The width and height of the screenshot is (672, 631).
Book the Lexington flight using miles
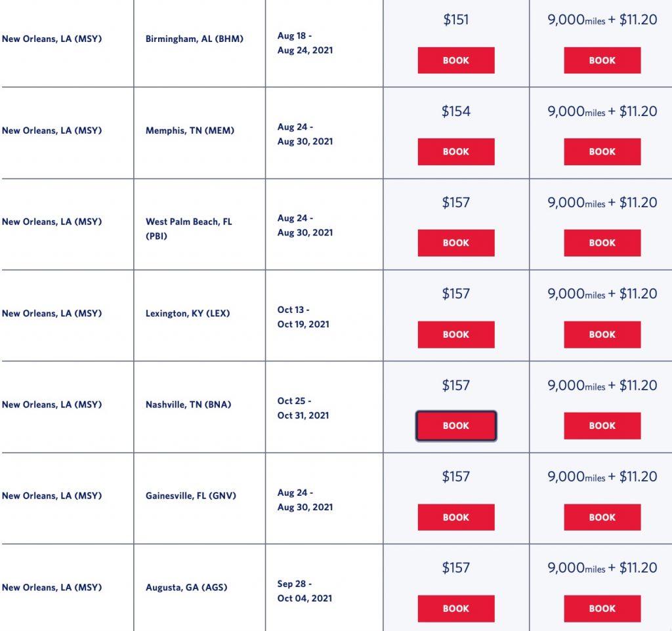(602, 335)
